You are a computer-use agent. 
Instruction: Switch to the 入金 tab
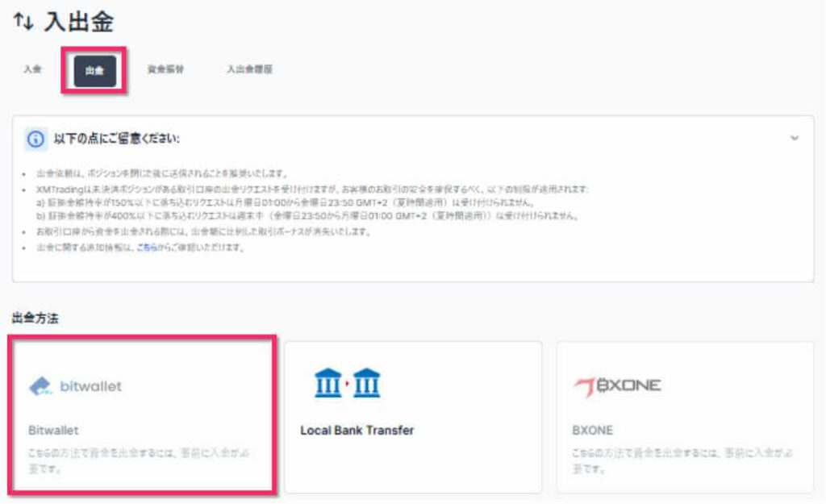(31, 70)
